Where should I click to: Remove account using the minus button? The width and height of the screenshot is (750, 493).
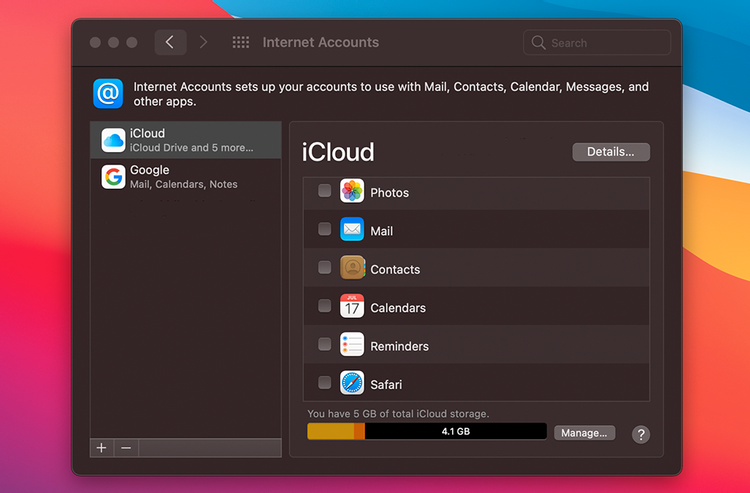point(126,448)
